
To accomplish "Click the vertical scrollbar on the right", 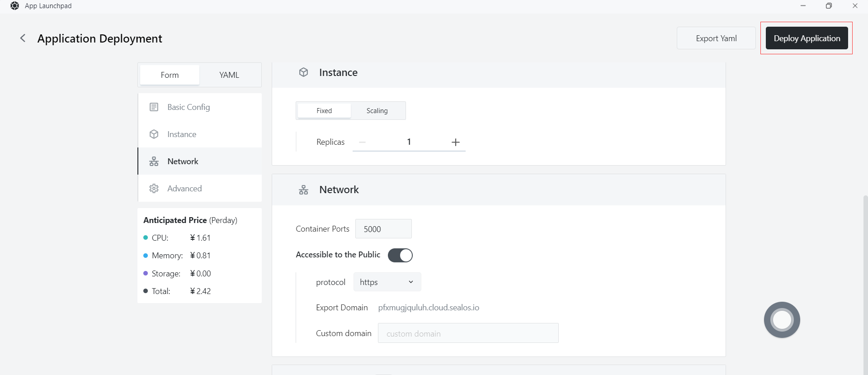I will (x=865, y=271).
